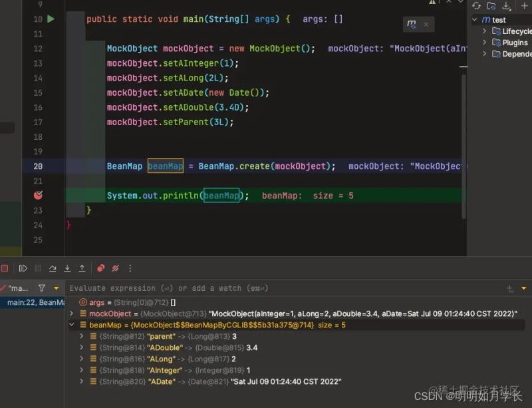532x408 pixels.
Task: Toggle the Mute Breakpoints button
Action: point(115,268)
